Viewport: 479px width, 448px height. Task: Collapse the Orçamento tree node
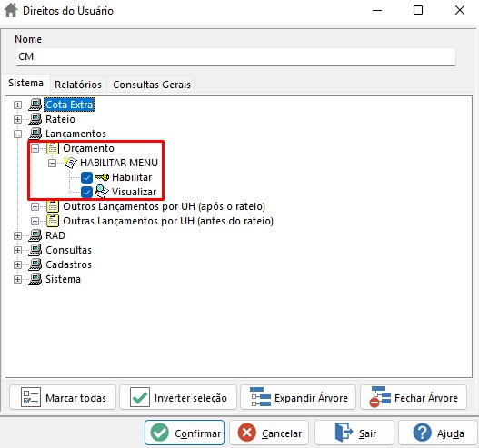click(35, 148)
